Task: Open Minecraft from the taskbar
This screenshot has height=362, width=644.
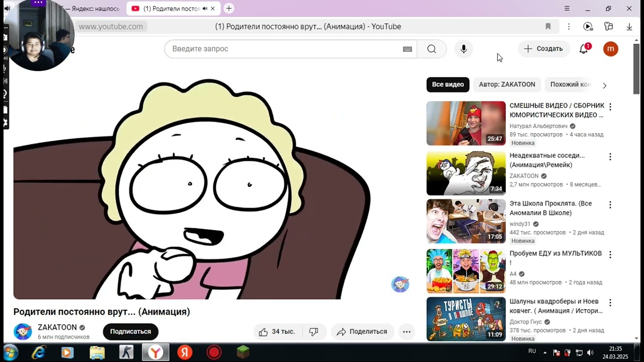Action: pos(244,352)
